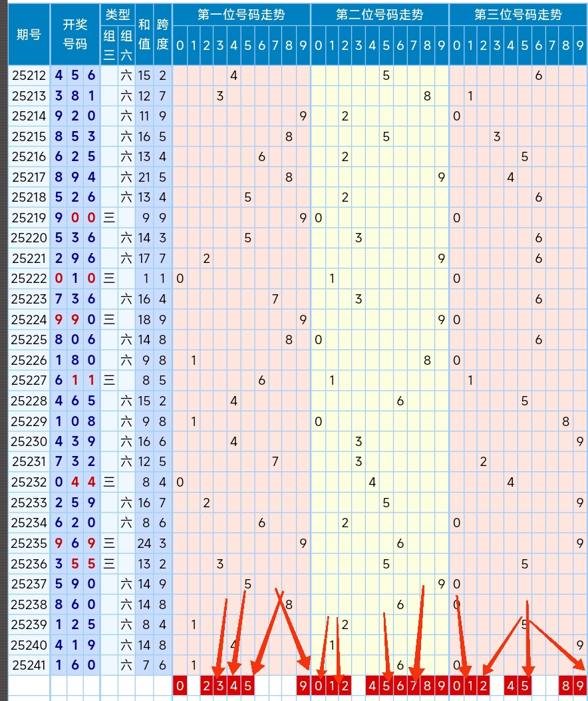Click third-position trend digit 2 in row 25231
588x701 pixels.
click(x=483, y=461)
